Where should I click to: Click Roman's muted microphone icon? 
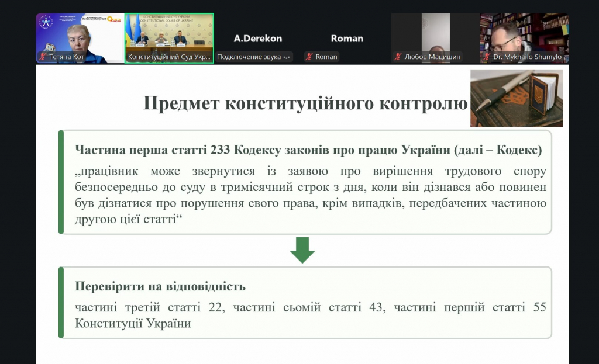tap(309, 57)
